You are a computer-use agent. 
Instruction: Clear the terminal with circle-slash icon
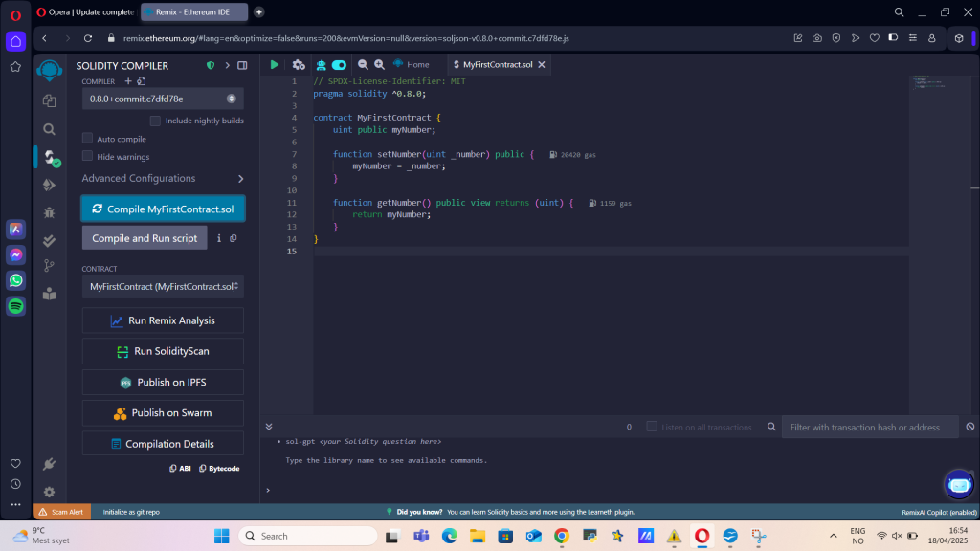(970, 427)
